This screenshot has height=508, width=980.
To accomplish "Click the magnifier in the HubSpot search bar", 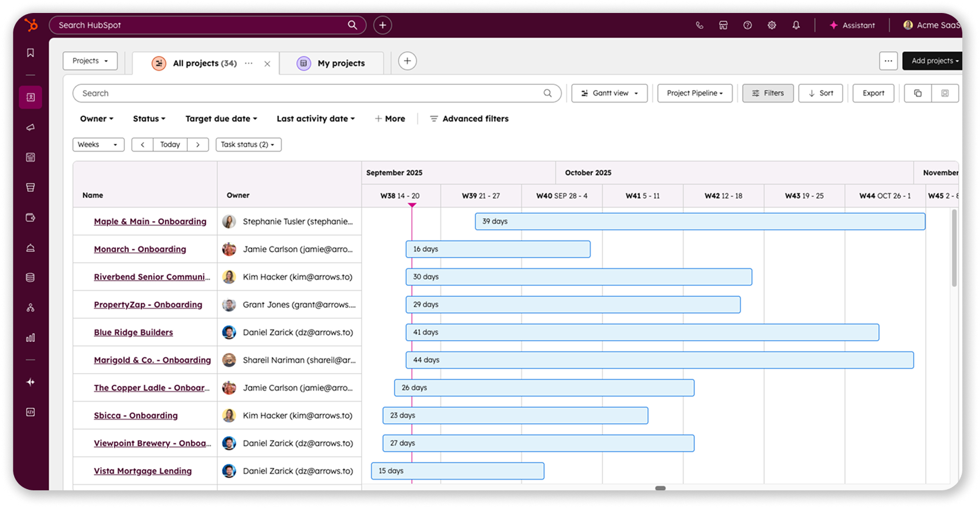I will 352,25.
